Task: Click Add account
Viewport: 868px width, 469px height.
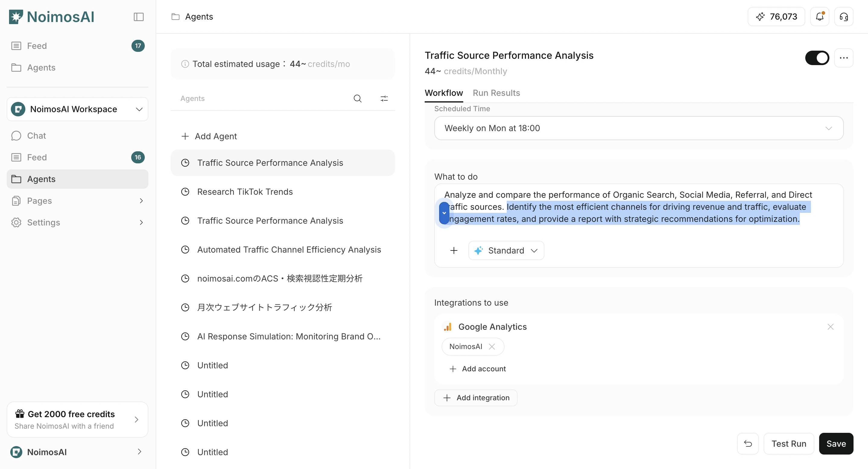Action: coord(477,369)
